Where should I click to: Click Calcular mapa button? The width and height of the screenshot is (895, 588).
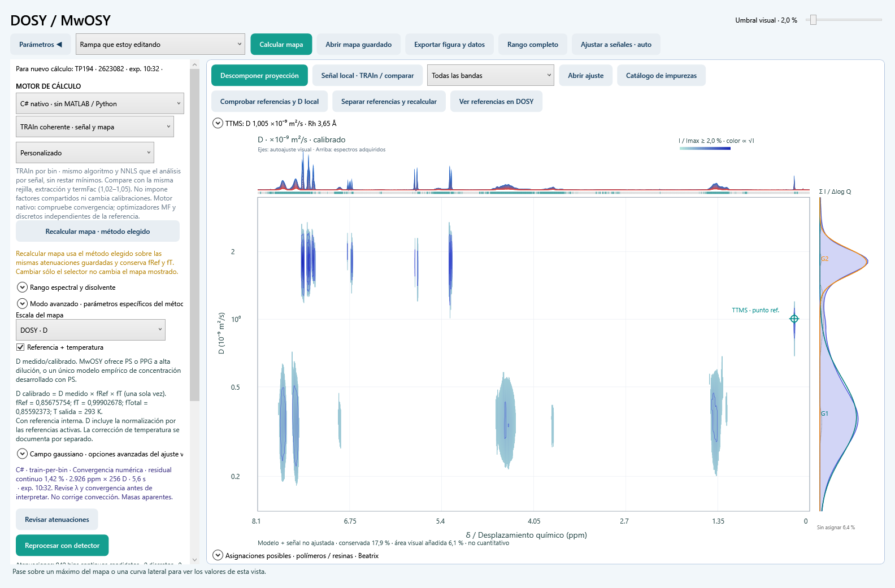click(x=281, y=45)
